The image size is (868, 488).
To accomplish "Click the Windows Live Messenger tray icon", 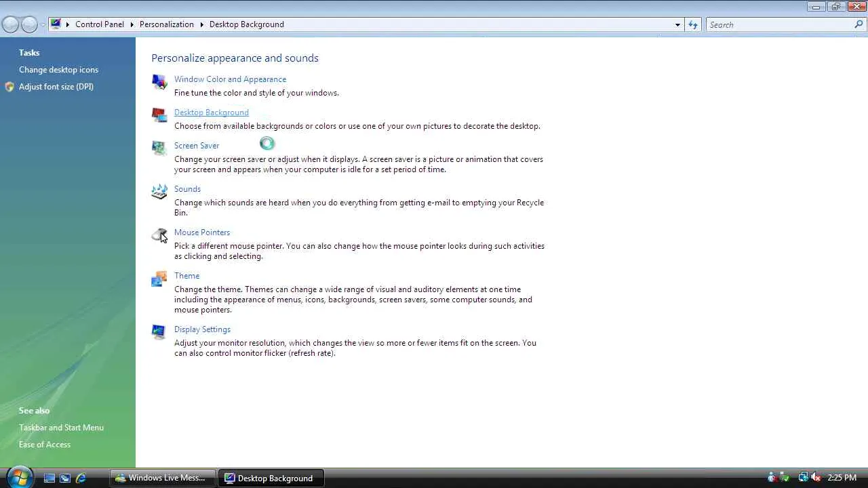I will (772, 478).
